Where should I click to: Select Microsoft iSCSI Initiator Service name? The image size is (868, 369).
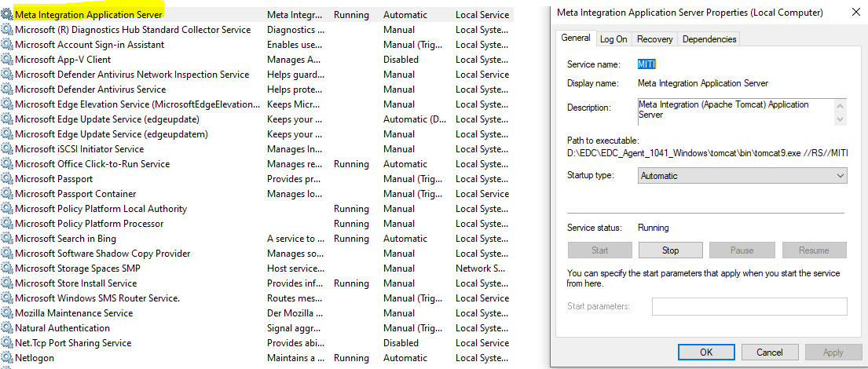point(79,149)
